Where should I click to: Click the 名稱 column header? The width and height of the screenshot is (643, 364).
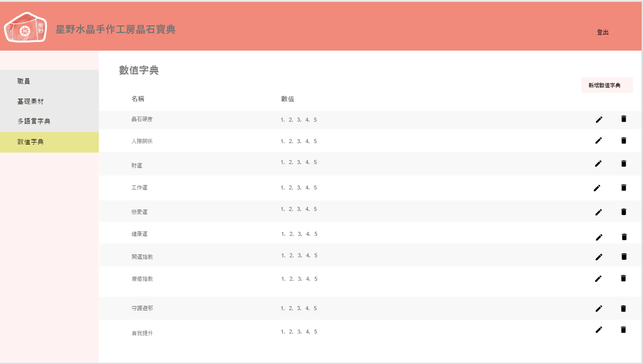tap(138, 99)
